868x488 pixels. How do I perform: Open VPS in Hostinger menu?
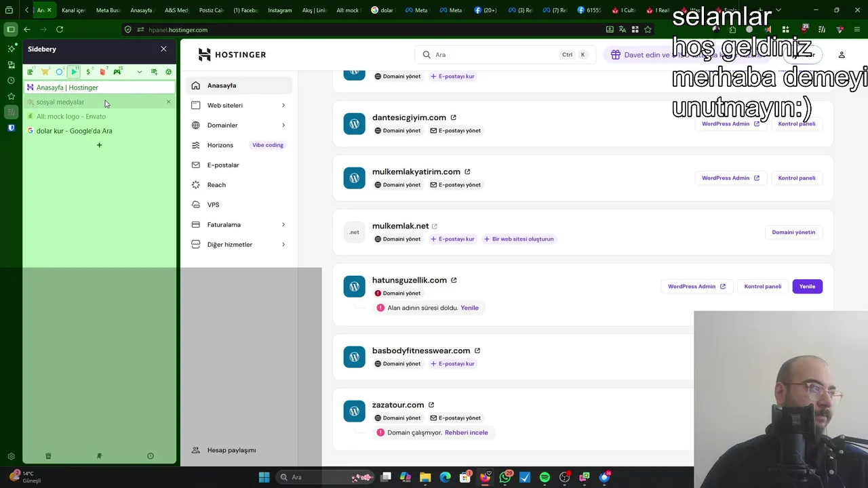[239, 205]
